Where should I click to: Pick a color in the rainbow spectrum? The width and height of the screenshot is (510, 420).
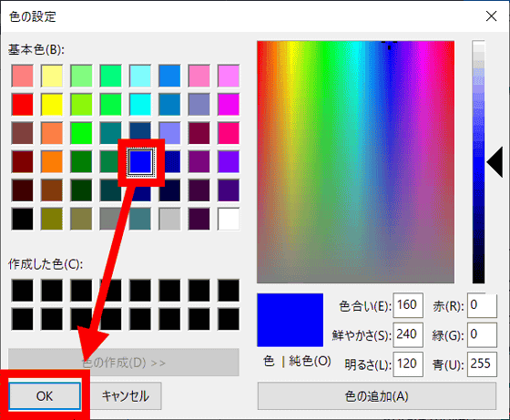pyautogui.click(x=355, y=162)
